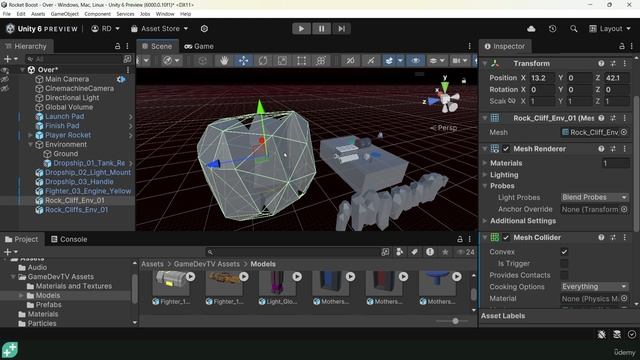
Task: Click the Position X input field
Action: pyautogui.click(x=542, y=78)
